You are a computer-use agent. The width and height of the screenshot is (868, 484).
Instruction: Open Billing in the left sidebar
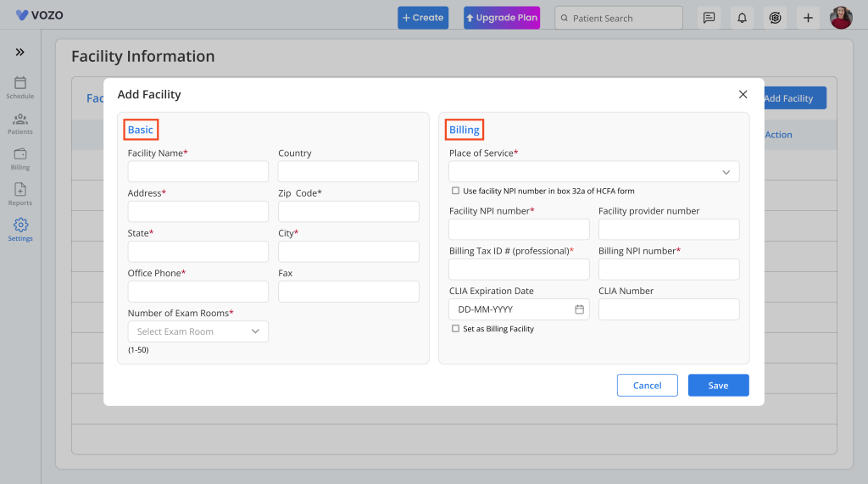(x=20, y=159)
